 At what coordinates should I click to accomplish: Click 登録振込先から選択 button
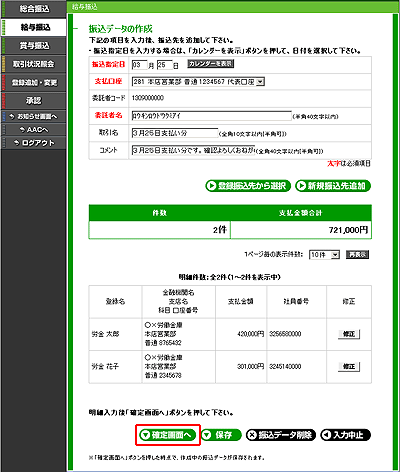[x=248, y=186]
